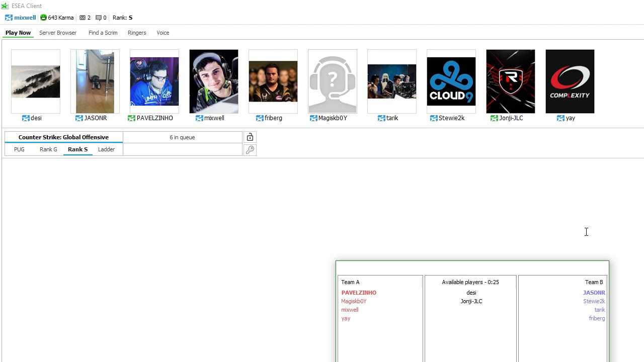Select captain PAVELZINHO in Team A
The image size is (644, 362).
359,293
